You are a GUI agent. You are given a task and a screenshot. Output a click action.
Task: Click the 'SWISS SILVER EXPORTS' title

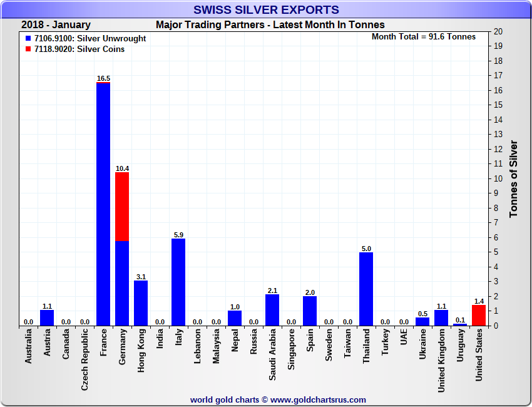click(267, 9)
